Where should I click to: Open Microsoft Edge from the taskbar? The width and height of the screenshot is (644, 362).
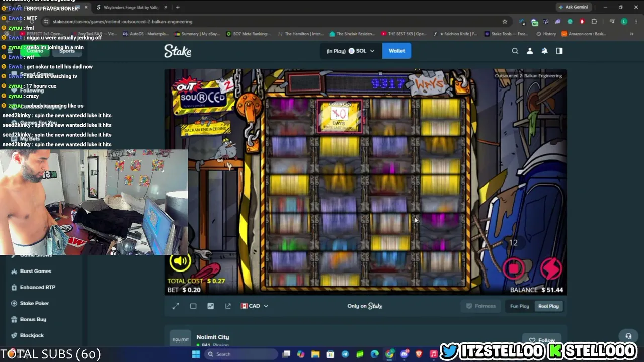(375, 354)
